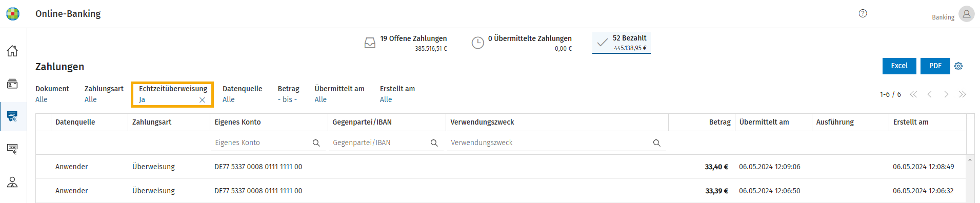Image resolution: width=980 pixels, height=203 pixels.
Task: Click the 06.05.2024 12:08:49 created timestamp
Action: tap(923, 167)
